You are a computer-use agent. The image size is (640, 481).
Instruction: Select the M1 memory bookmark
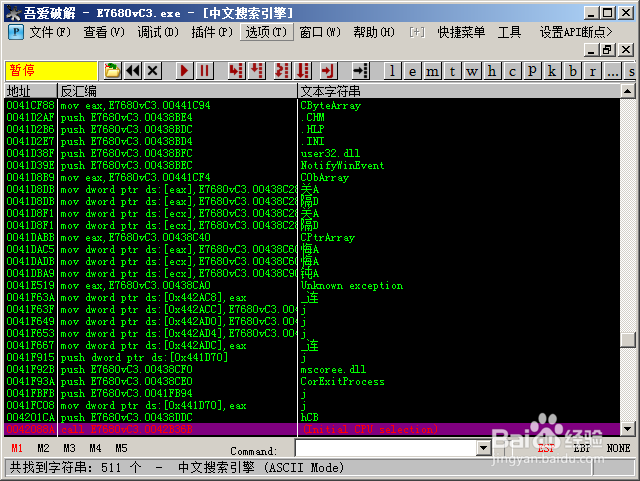click(x=17, y=448)
